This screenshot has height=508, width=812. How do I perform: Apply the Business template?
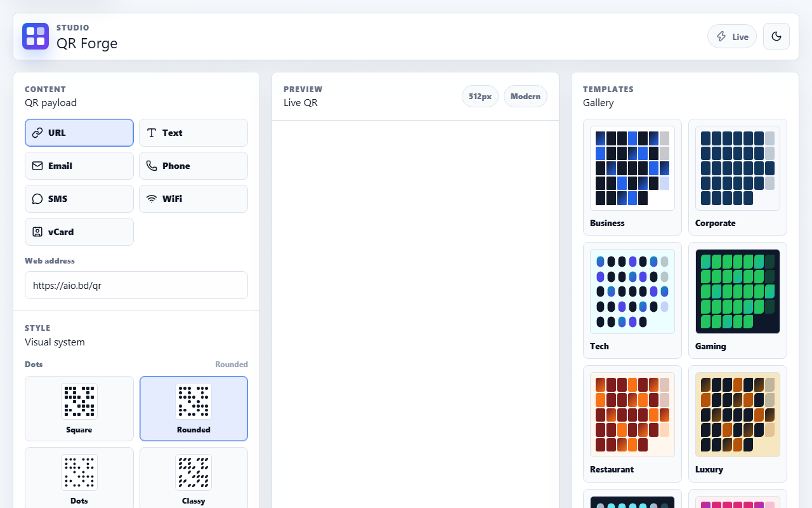632,177
